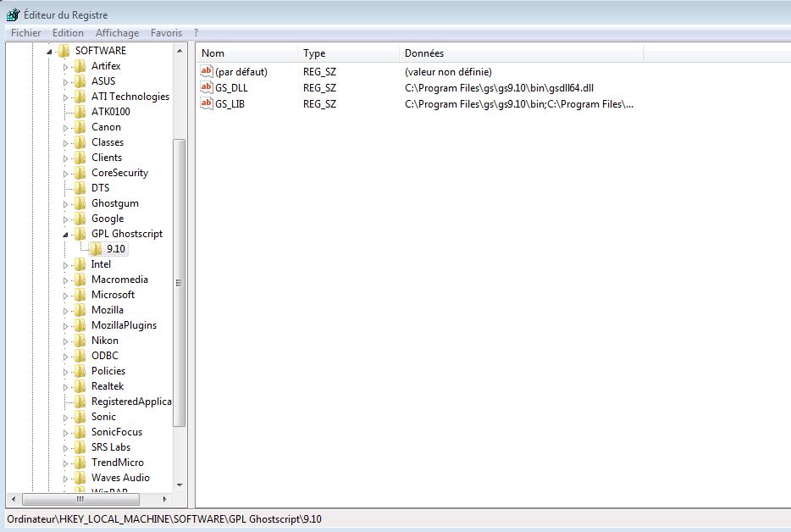Click the ODBC folder icon
This screenshot has width=791, height=532.
80,356
